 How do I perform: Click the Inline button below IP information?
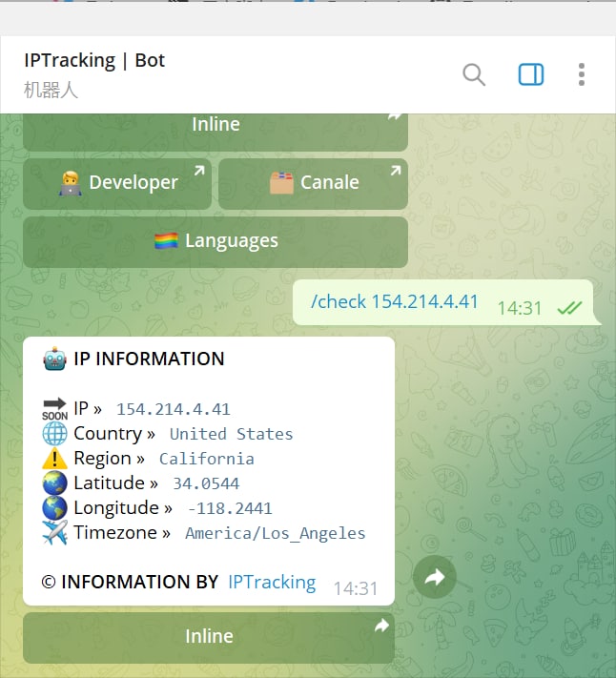[x=209, y=637]
